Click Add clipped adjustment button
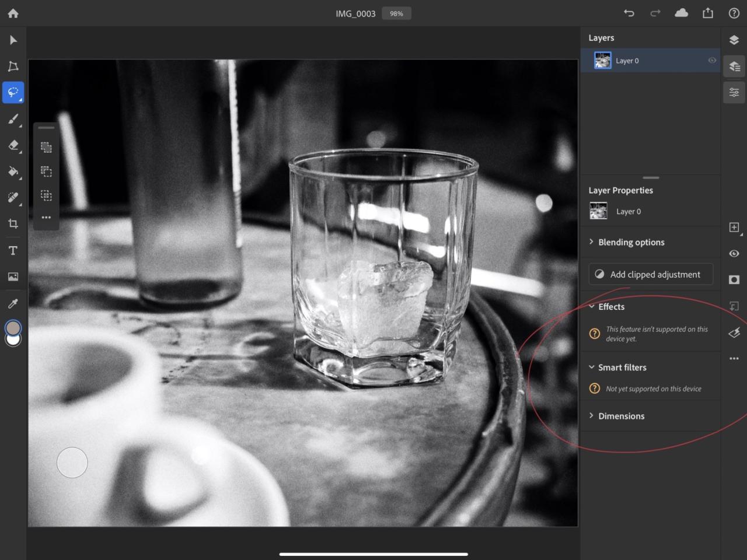This screenshot has width=747, height=560. click(651, 274)
